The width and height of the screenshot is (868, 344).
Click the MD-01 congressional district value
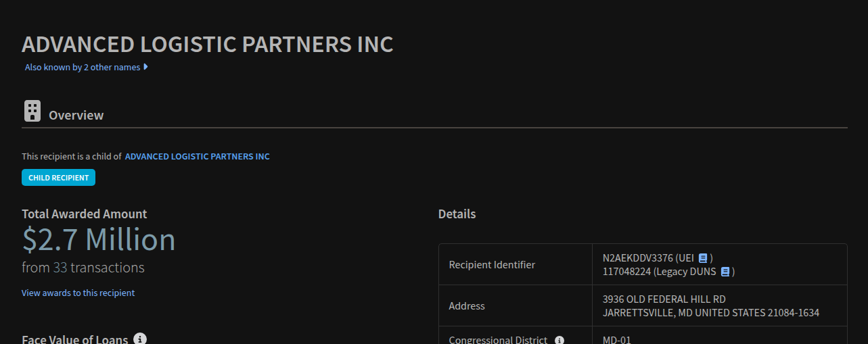(x=617, y=340)
